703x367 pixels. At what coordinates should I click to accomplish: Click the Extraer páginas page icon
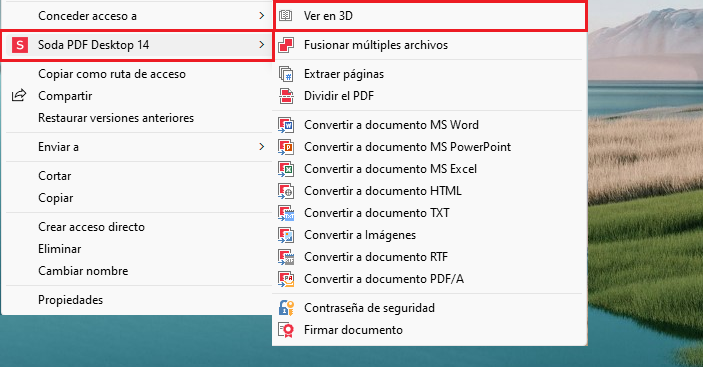(286, 74)
